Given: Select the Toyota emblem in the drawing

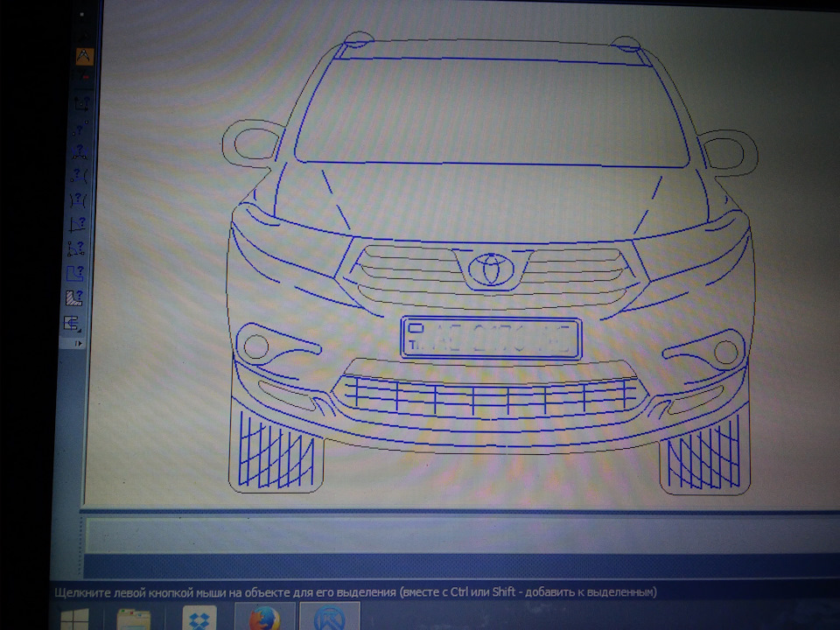Looking at the screenshot, I should click(x=491, y=268).
